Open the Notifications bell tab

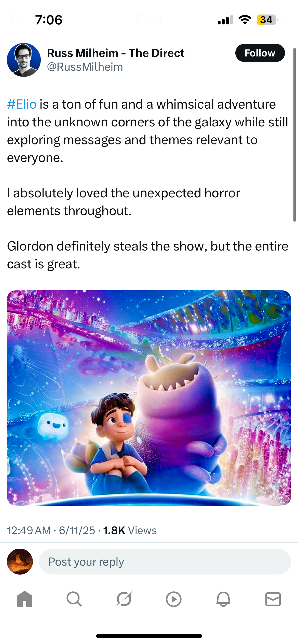[x=223, y=599]
